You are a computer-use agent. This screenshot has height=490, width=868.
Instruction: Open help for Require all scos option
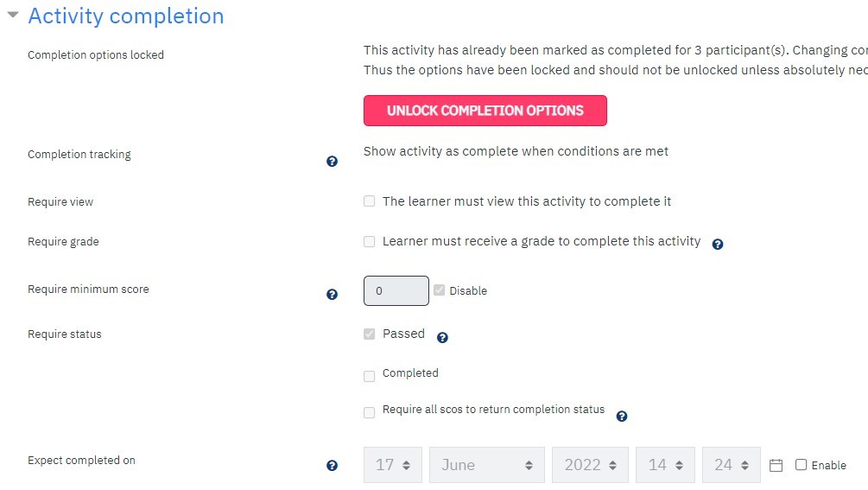point(622,416)
